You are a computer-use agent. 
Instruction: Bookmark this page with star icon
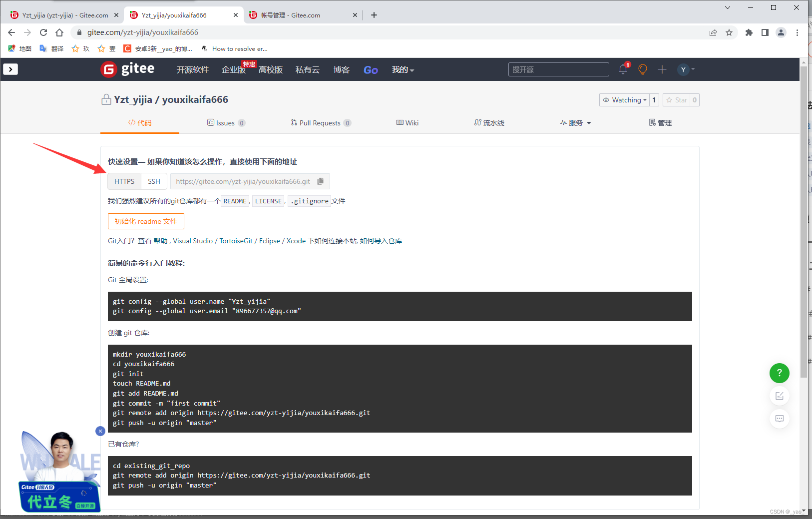point(729,32)
